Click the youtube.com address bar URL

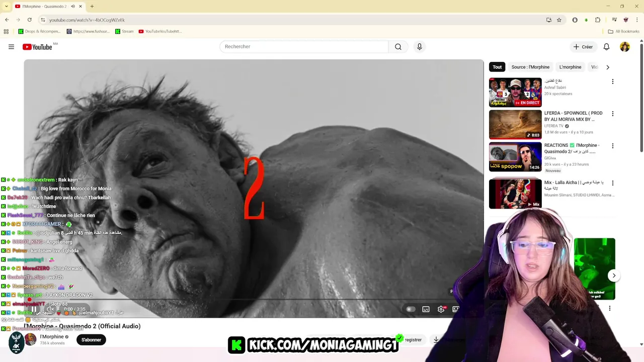87,20
